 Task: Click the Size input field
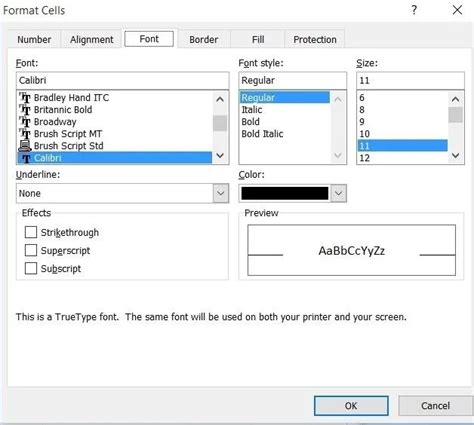pos(410,80)
